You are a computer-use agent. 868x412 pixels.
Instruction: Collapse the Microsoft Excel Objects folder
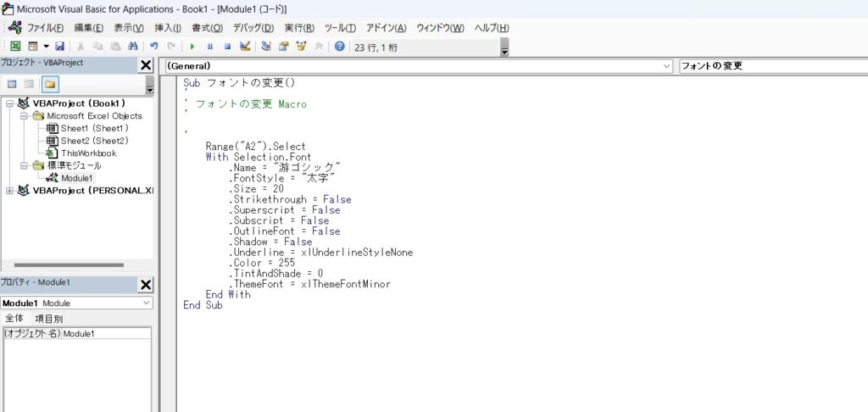pyautogui.click(x=25, y=116)
